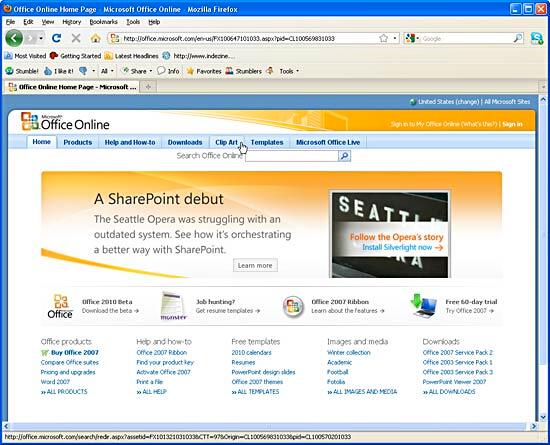Open a new tab with the plus button
This screenshot has height=445, width=550.
[x=148, y=87]
